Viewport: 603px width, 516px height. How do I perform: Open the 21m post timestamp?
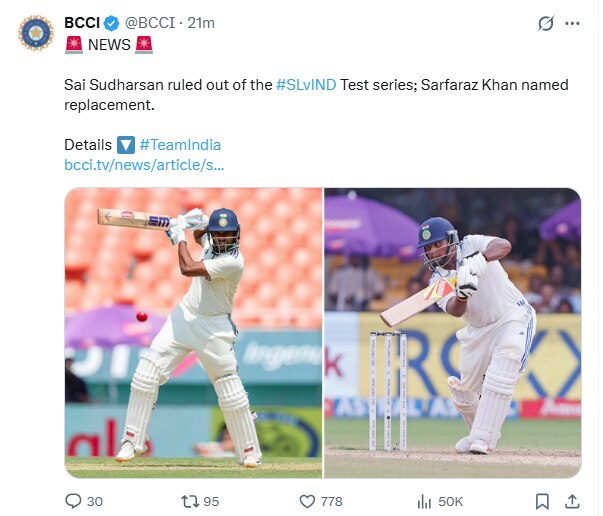pyautogui.click(x=201, y=23)
